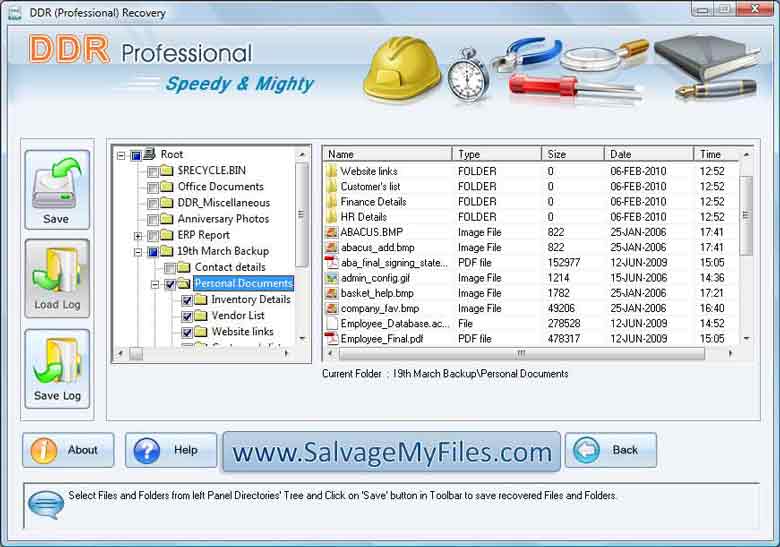Image resolution: width=780 pixels, height=547 pixels.
Task: Uncheck the Website links tree checkbox
Action: tap(187, 332)
